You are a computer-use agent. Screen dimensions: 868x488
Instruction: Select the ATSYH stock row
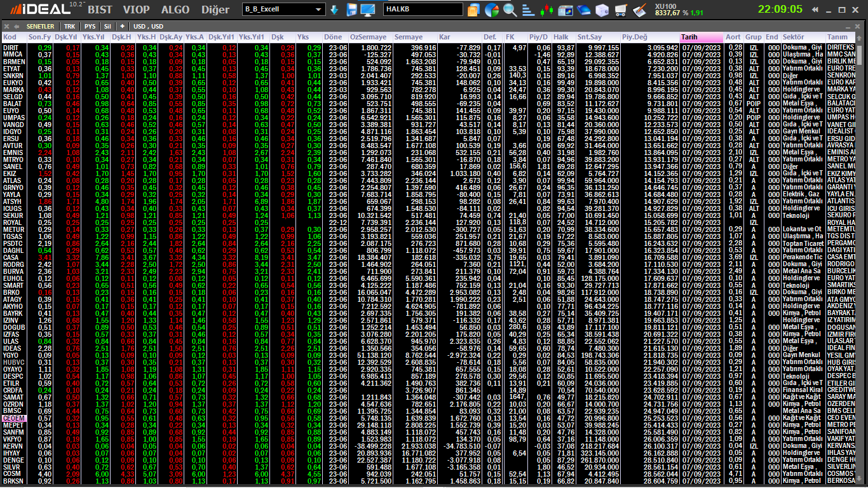[429, 201]
